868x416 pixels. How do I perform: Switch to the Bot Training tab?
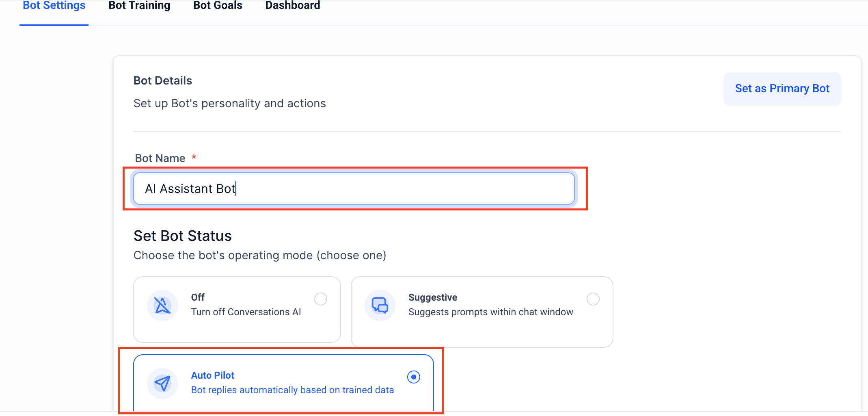coord(139,6)
